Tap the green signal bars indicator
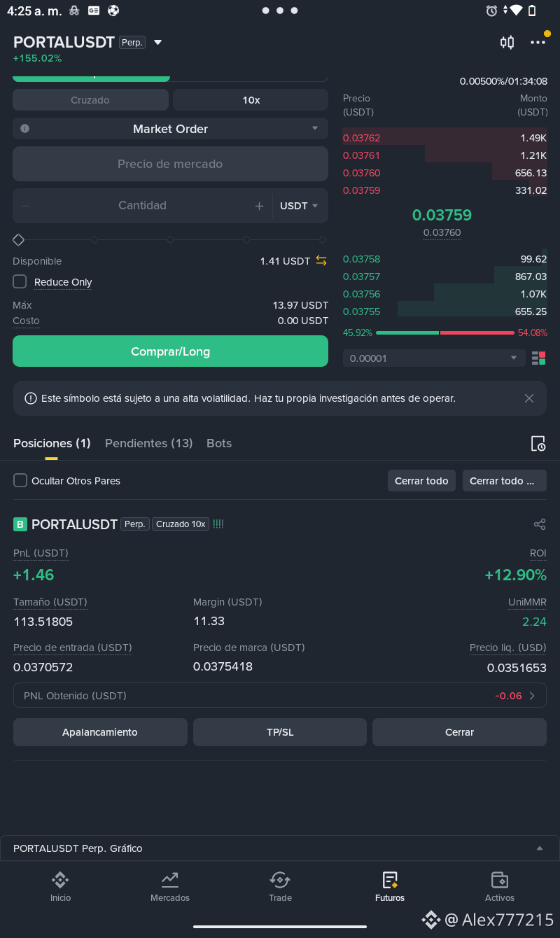Screen dimensions: 560x938 (218, 524)
